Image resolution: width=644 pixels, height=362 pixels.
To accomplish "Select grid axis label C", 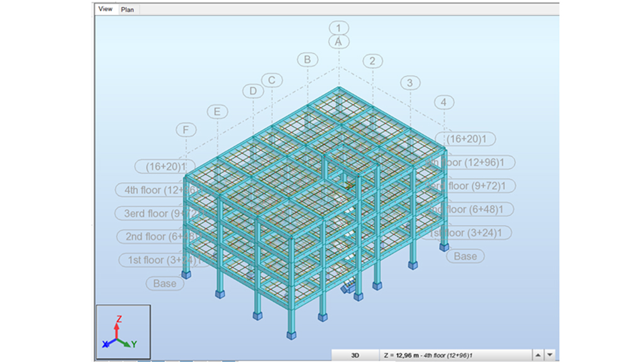I will click(x=272, y=80).
